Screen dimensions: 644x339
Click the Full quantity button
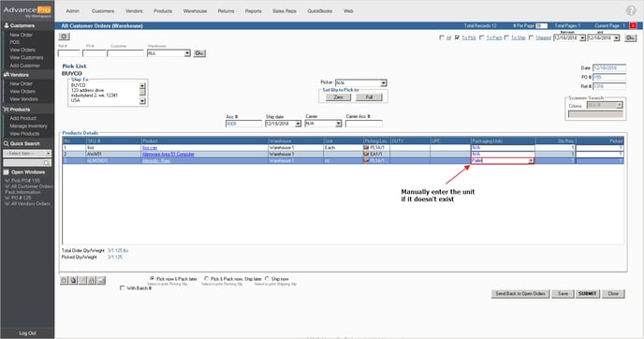[369, 97]
